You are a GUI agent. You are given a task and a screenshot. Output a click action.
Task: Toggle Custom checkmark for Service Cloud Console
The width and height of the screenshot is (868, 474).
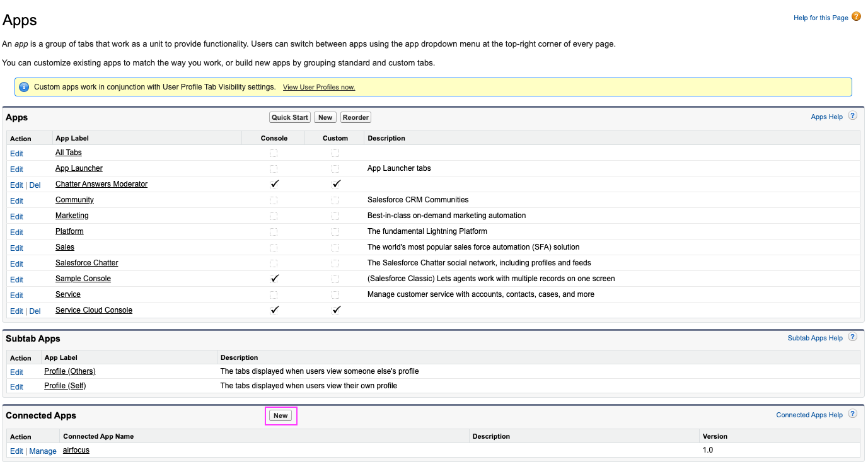336,310
